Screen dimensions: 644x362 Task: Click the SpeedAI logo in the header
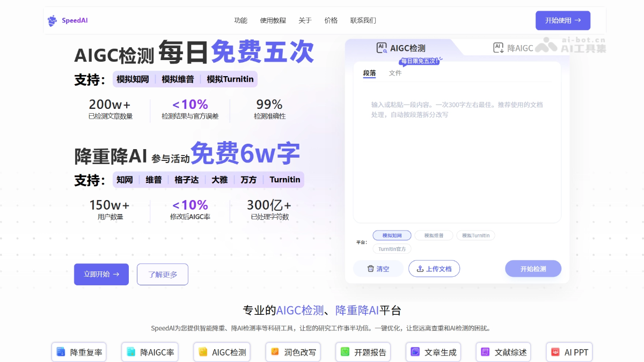pyautogui.click(x=68, y=21)
